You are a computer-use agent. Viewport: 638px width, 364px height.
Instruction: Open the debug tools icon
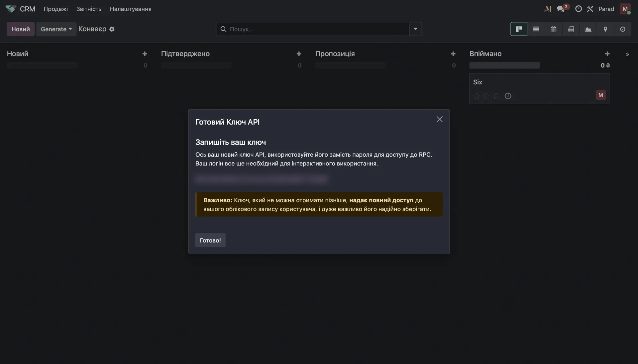tap(590, 9)
